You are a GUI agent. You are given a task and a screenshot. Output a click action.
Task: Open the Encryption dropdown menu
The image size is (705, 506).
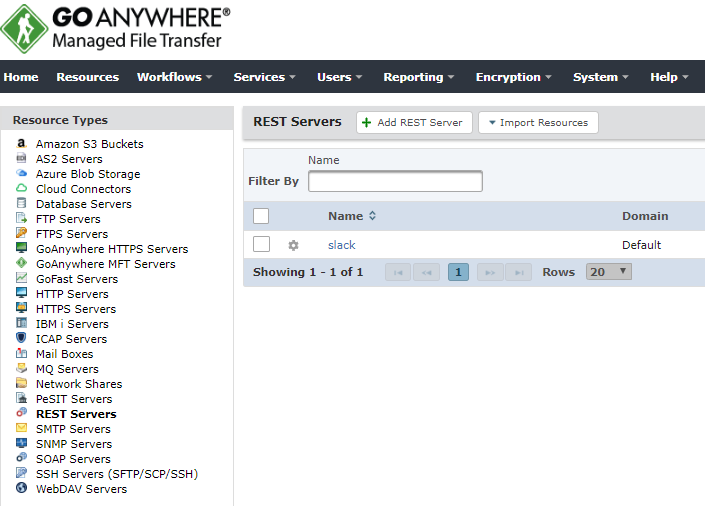tap(513, 77)
